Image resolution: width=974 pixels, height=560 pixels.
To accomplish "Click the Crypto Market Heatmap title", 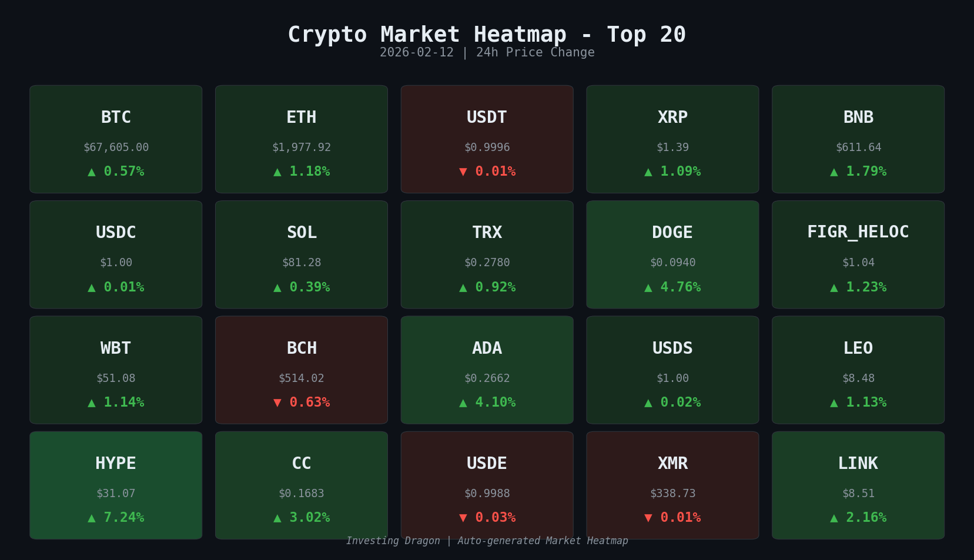I will tap(487, 35).
